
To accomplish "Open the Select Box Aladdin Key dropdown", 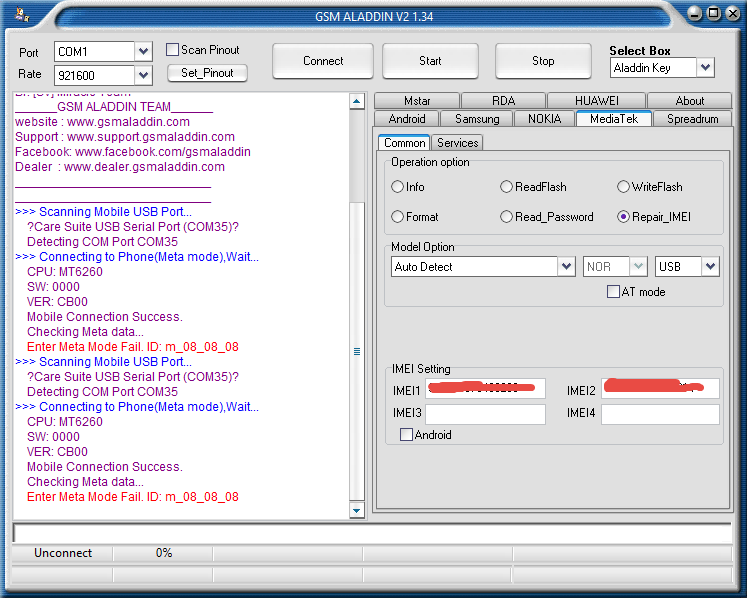I will tap(706, 68).
